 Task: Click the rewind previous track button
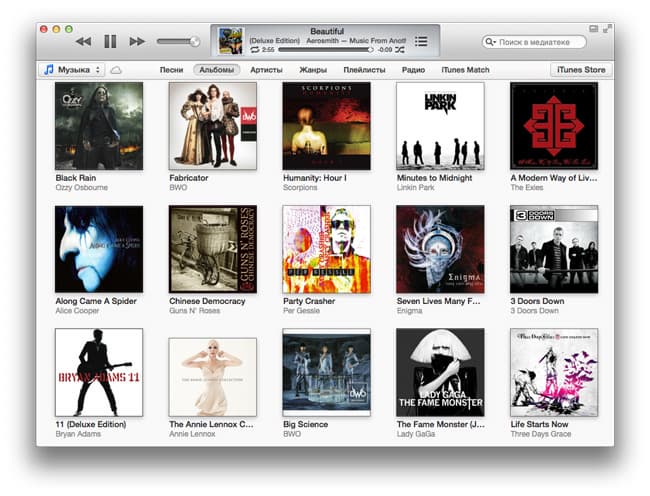pyautogui.click(x=84, y=41)
